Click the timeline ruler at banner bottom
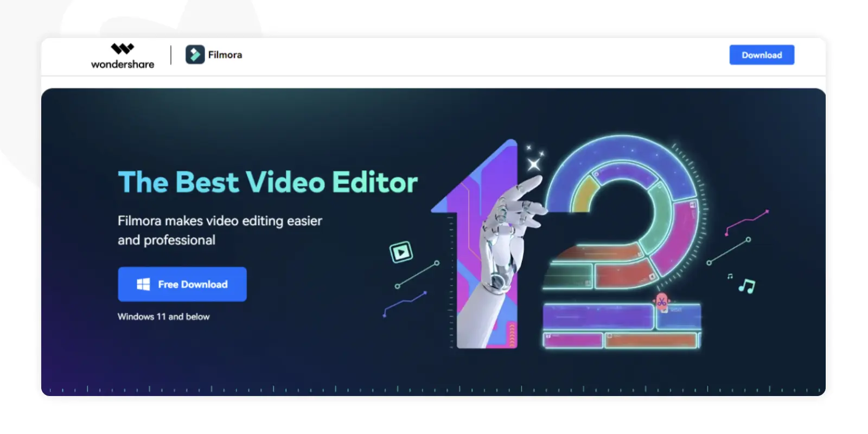The height and width of the screenshot is (434, 868). pyautogui.click(x=433, y=388)
